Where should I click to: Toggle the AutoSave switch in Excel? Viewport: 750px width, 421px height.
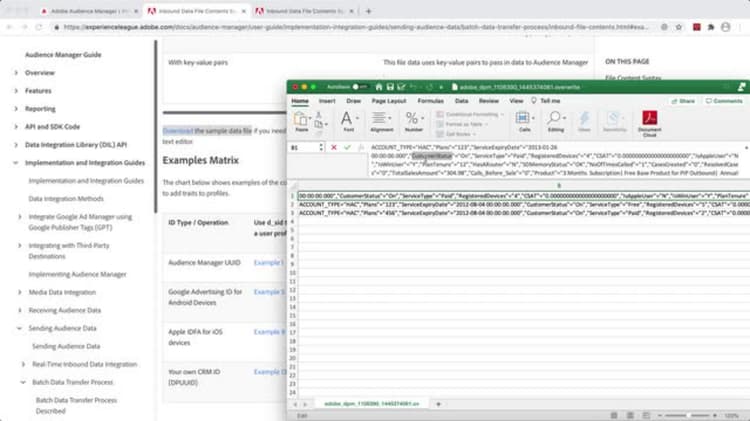pos(359,87)
